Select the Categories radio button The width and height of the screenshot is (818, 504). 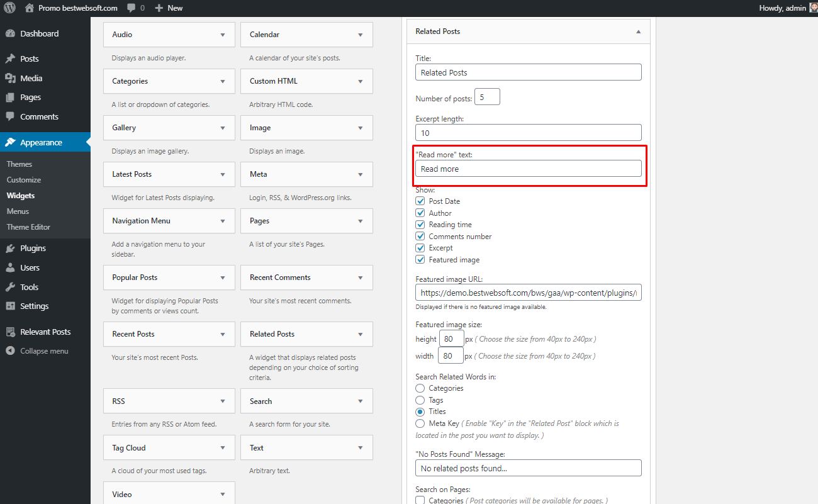point(420,388)
